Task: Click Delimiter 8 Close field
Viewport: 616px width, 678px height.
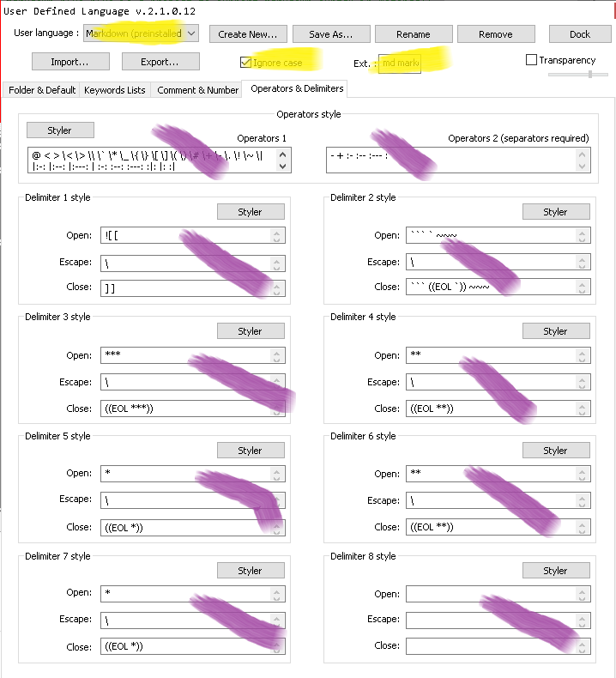Action: pos(498,646)
